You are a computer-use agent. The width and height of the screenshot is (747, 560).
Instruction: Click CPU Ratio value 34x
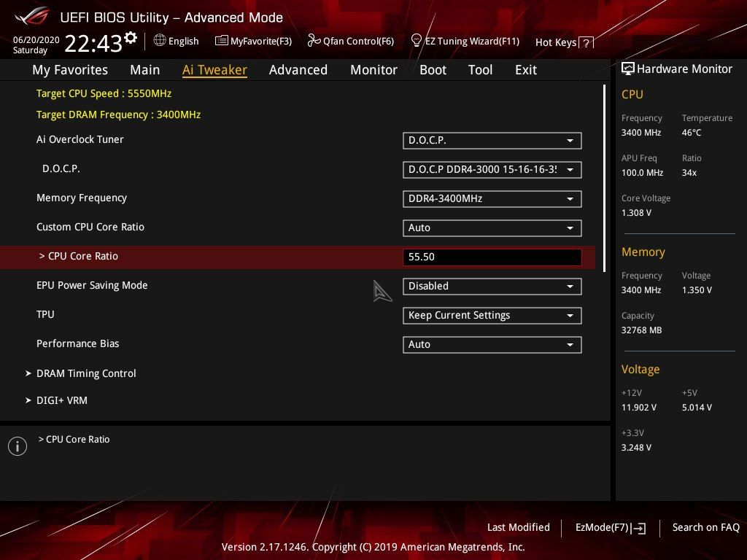tap(689, 173)
